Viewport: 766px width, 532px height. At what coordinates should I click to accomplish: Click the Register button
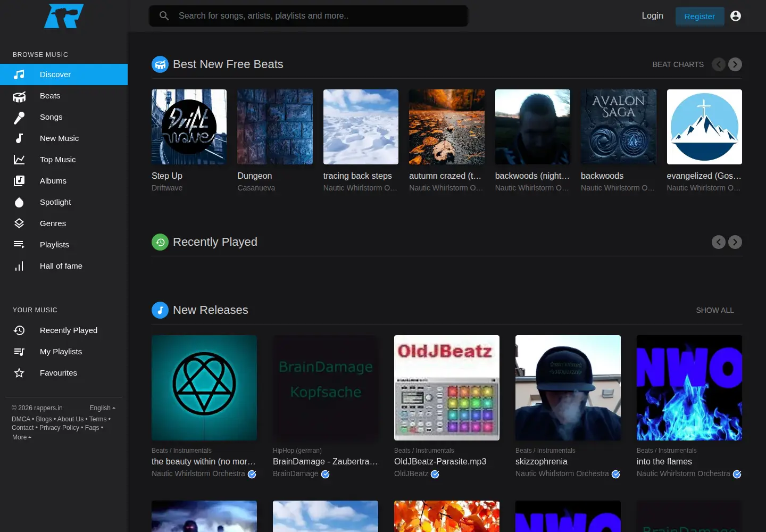(x=700, y=16)
